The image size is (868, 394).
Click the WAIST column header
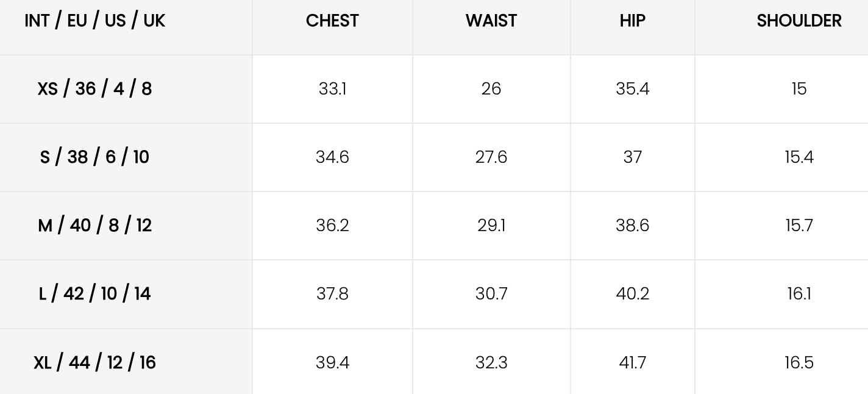tap(491, 21)
